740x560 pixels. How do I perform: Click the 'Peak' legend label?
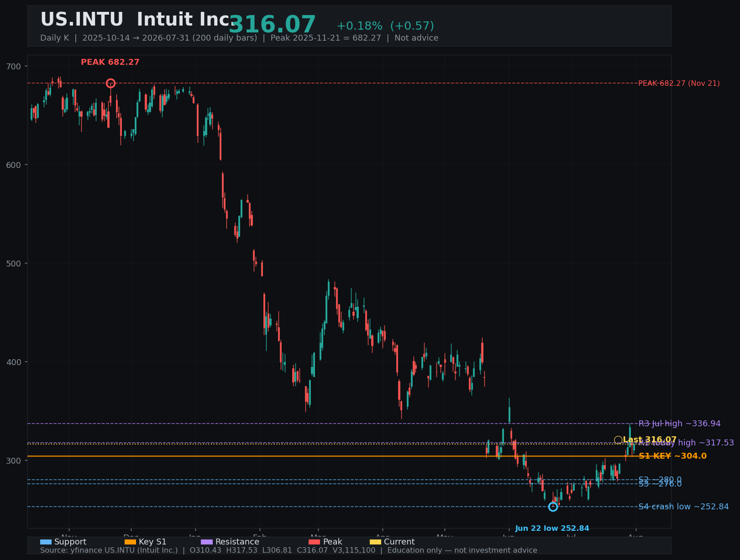tap(332, 542)
